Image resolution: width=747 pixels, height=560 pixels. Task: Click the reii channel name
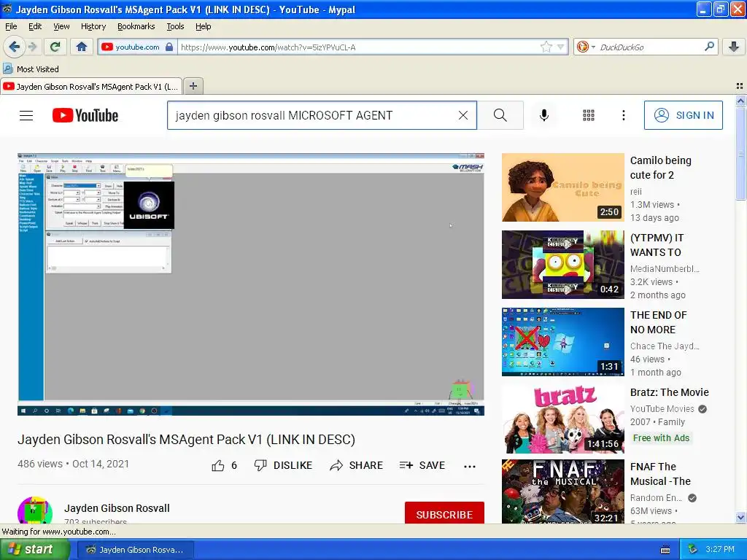(635, 192)
